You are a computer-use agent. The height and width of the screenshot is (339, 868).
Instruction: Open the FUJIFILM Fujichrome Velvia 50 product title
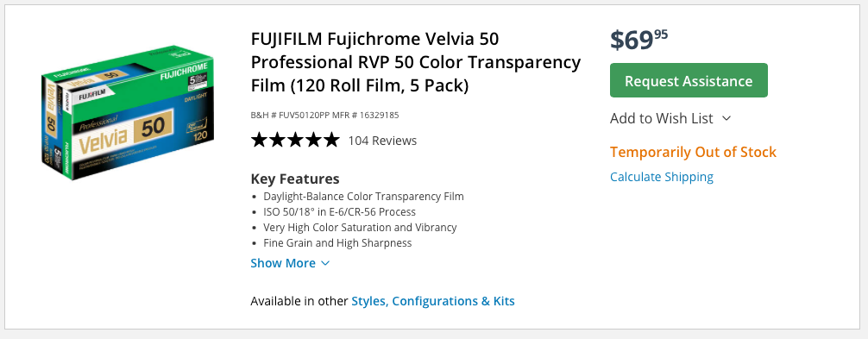click(x=416, y=62)
